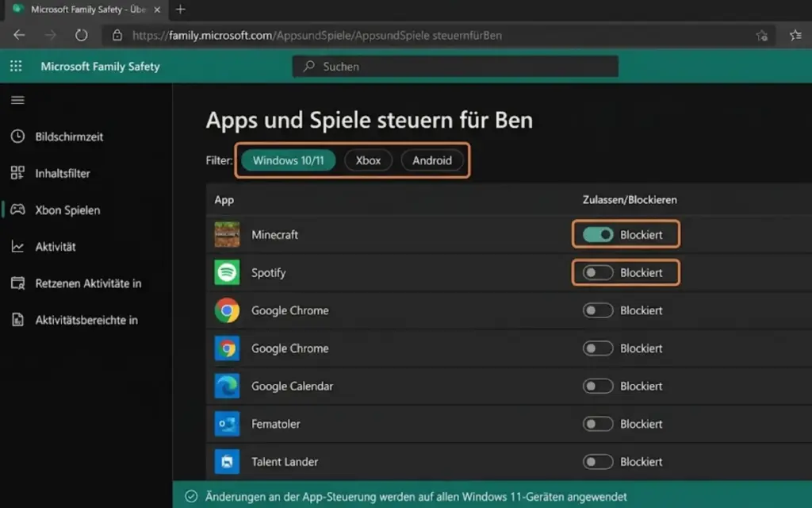Viewport: 812px width, 508px height.
Task: Open the app launcher grid icon
Action: pos(16,66)
